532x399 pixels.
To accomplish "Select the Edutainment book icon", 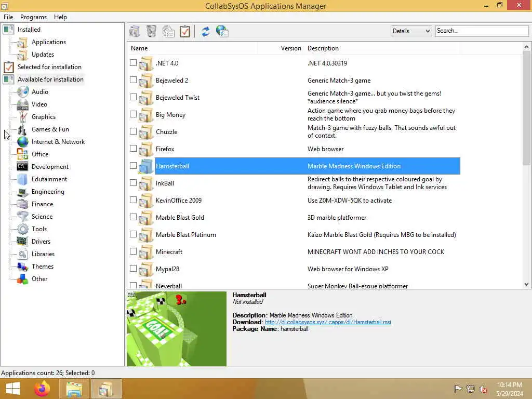I will coord(23,179).
